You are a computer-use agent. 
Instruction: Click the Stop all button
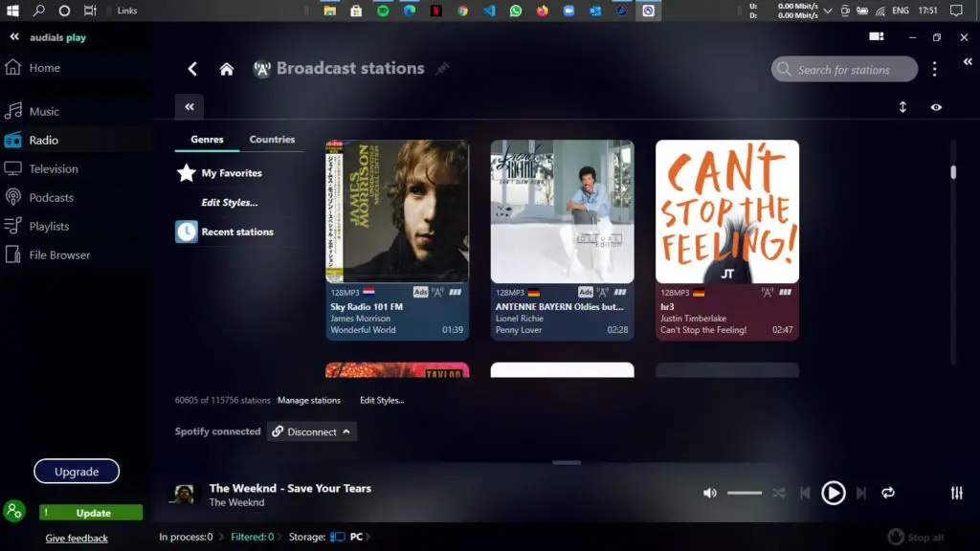point(916,538)
